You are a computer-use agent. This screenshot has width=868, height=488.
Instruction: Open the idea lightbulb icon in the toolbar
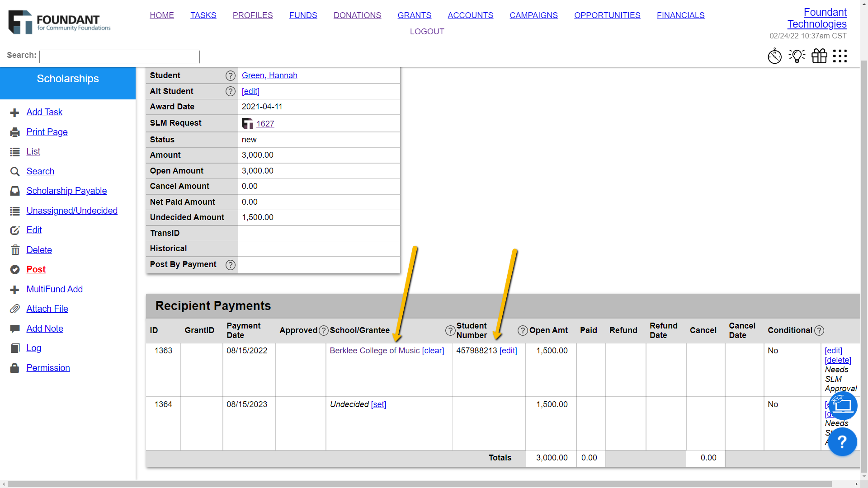coord(797,56)
